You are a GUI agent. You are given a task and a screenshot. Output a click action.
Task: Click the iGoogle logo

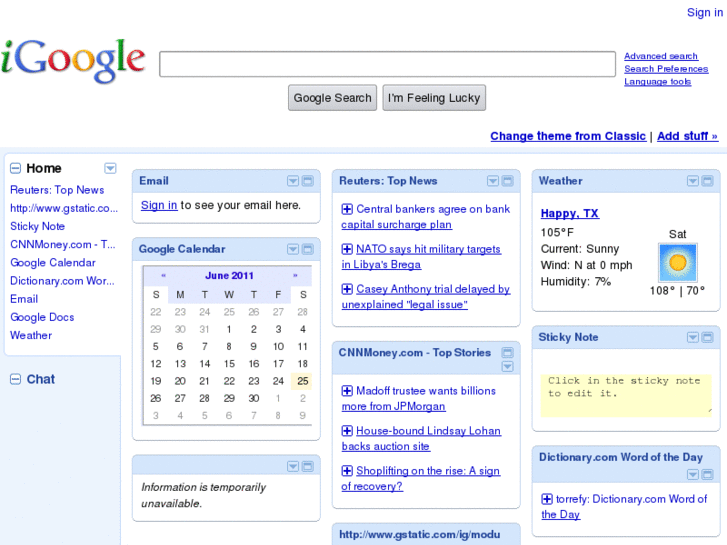point(73,61)
